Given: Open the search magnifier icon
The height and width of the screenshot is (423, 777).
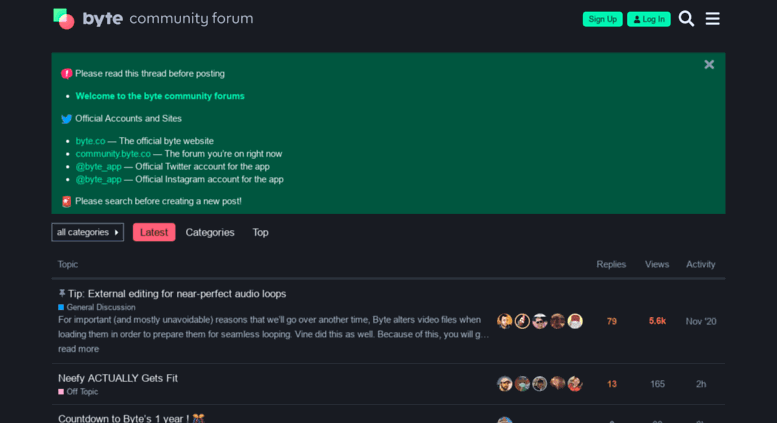Looking at the screenshot, I should pyautogui.click(x=686, y=19).
